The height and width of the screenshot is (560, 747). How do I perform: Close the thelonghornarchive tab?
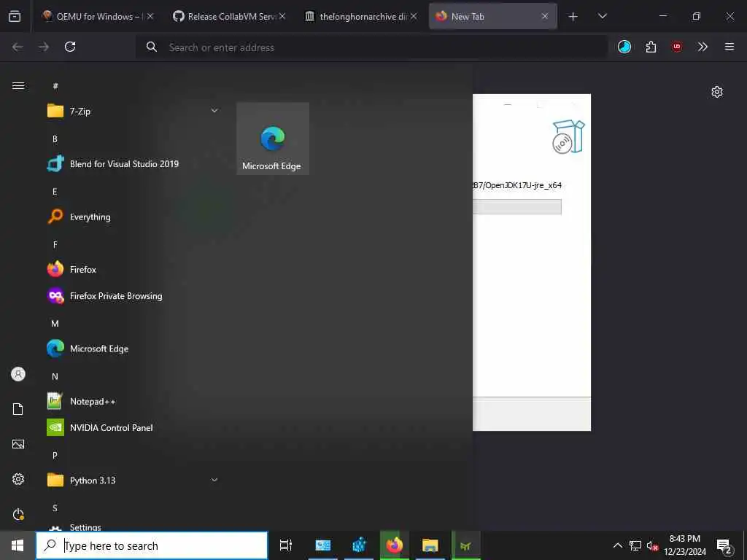pyautogui.click(x=414, y=16)
